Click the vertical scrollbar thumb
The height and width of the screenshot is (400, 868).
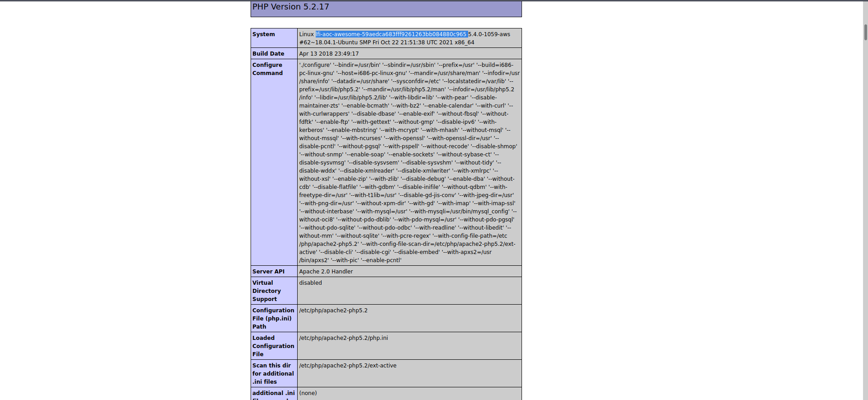[x=865, y=32]
